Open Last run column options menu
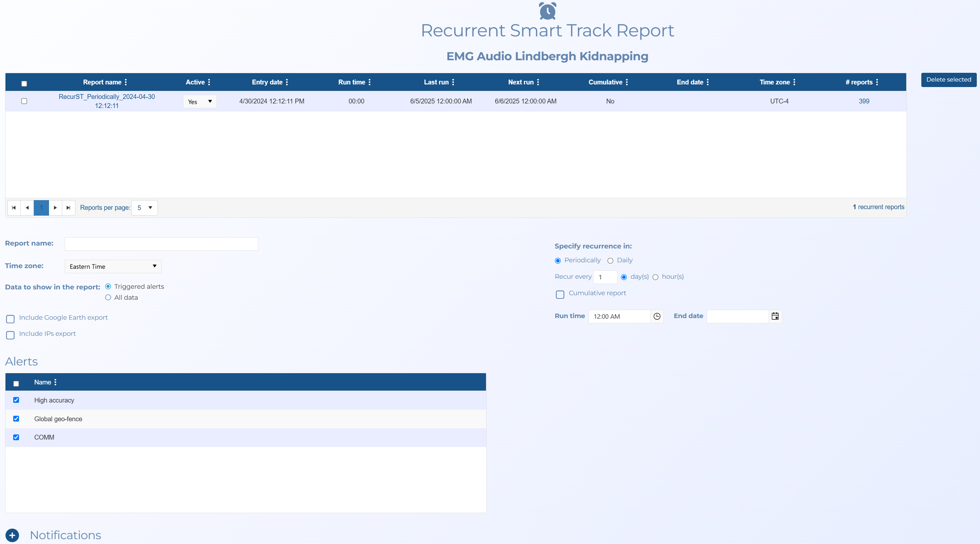 point(453,82)
